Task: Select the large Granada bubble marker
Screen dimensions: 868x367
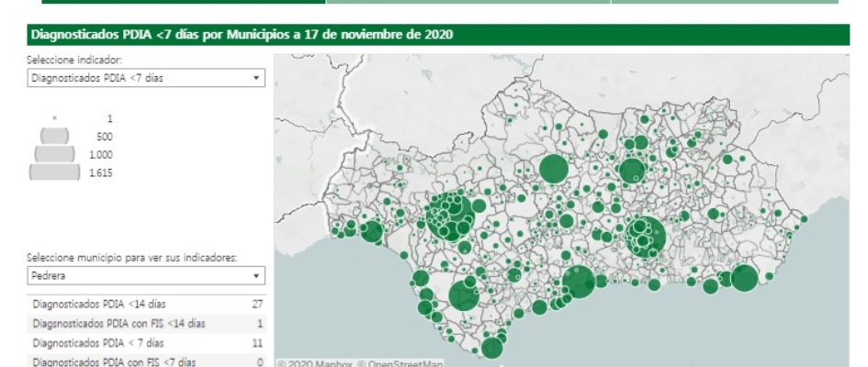Action: 647,237
